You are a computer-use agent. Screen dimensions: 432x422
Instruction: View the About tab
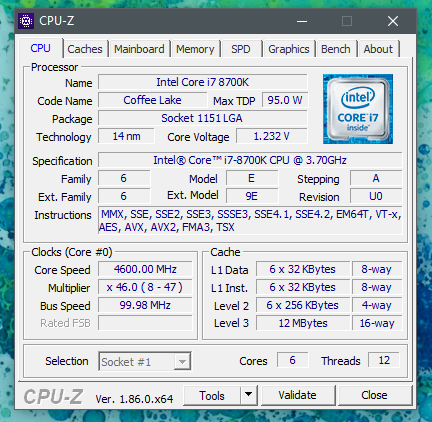tap(378, 49)
